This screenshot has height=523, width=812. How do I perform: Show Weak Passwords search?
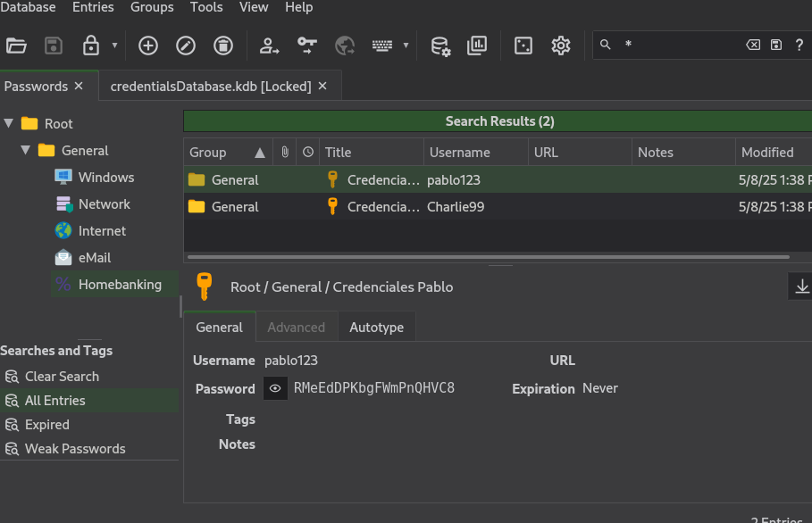click(89, 449)
